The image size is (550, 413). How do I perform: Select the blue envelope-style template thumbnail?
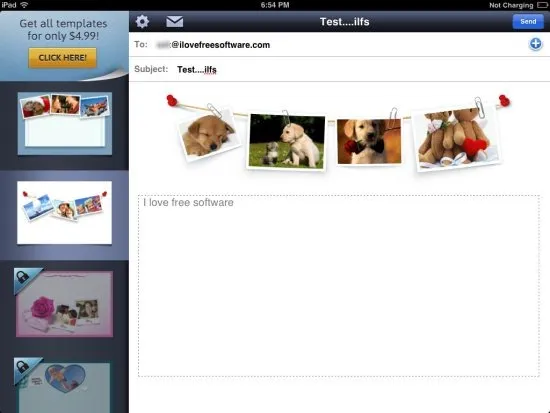65,124
